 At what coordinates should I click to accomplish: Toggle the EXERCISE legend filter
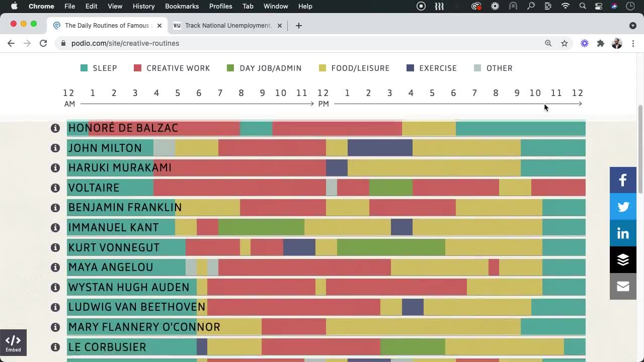click(x=432, y=68)
